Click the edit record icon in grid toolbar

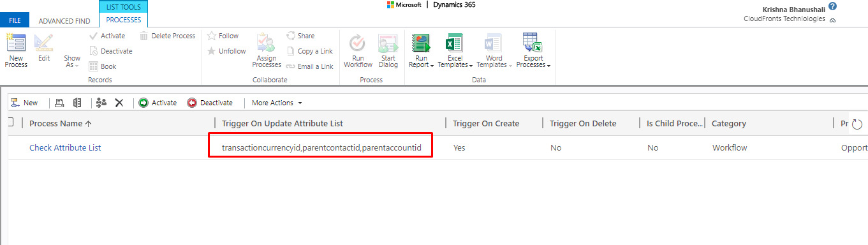tap(59, 103)
